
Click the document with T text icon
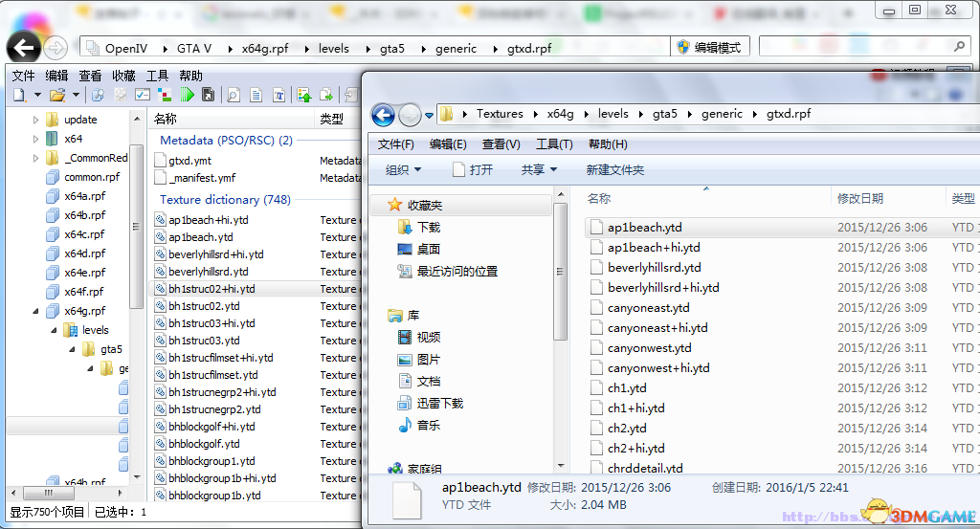[278, 95]
